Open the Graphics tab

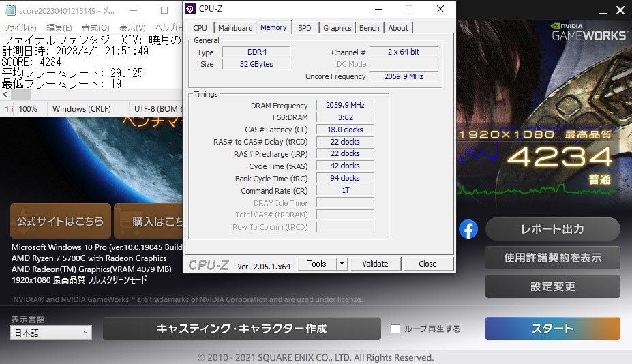tap(337, 28)
